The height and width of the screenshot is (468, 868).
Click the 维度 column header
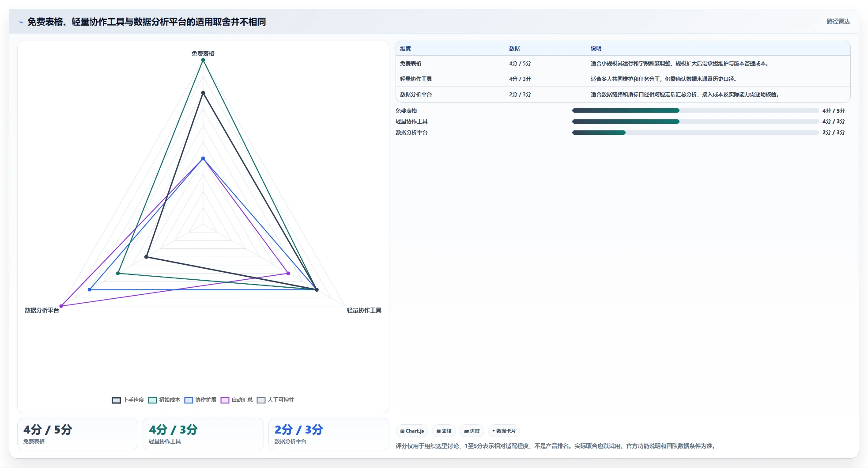pyautogui.click(x=405, y=49)
